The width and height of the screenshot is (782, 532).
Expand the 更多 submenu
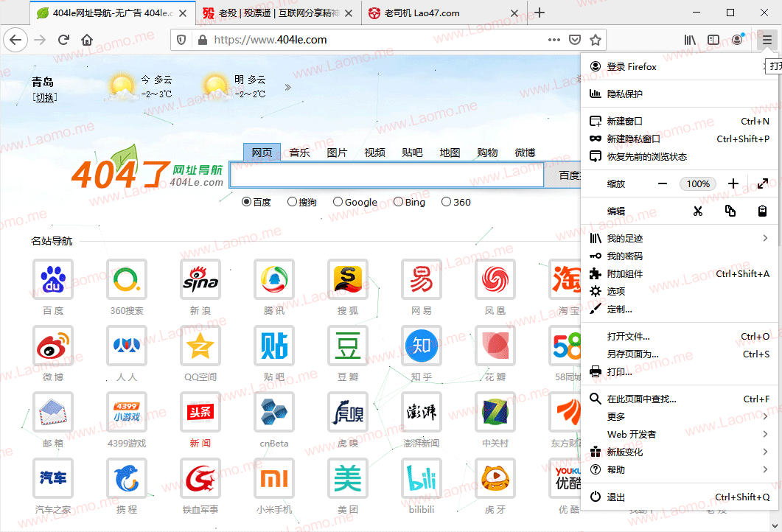point(680,416)
